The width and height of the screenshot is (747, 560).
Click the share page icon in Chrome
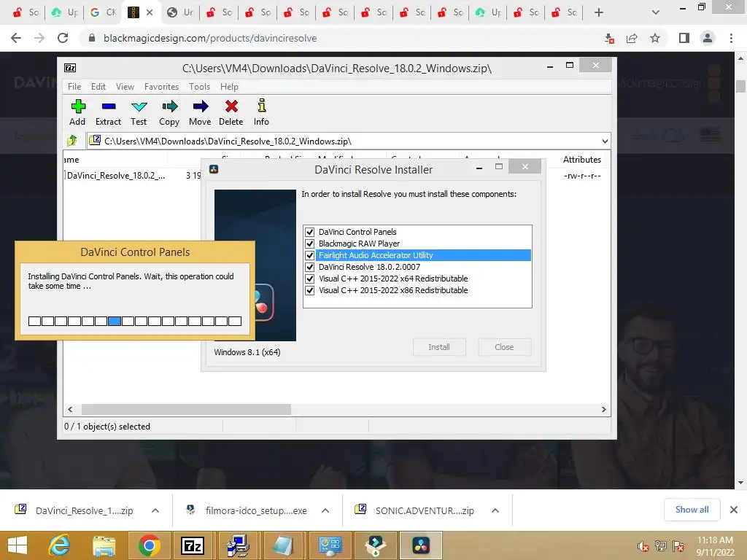[632, 38]
